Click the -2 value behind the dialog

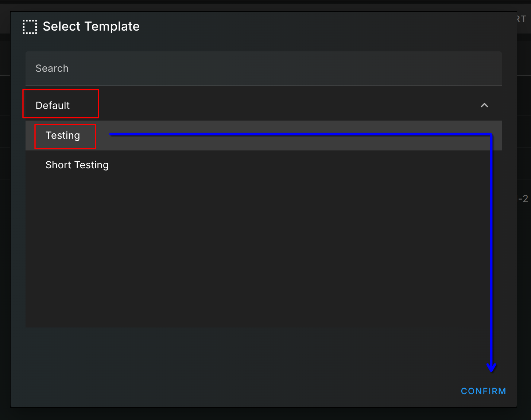(x=523, y=199)
